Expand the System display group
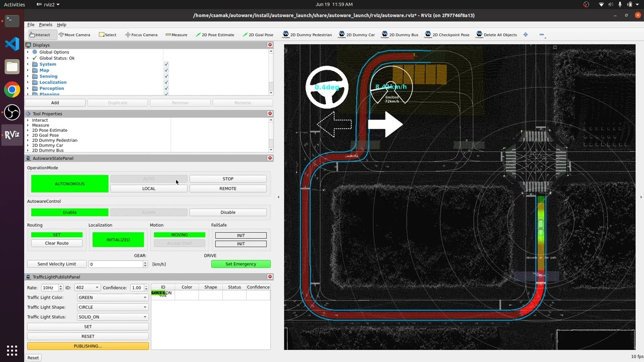 (x=28, y=64)
